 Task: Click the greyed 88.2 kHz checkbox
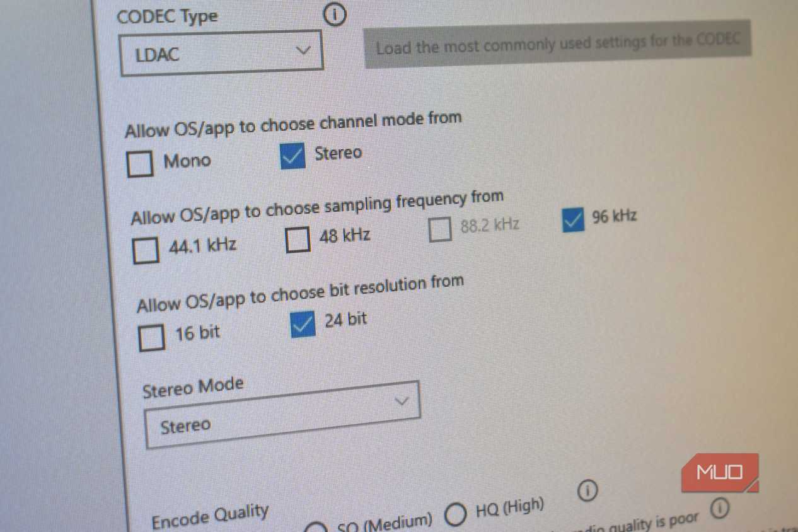(440, 229)
